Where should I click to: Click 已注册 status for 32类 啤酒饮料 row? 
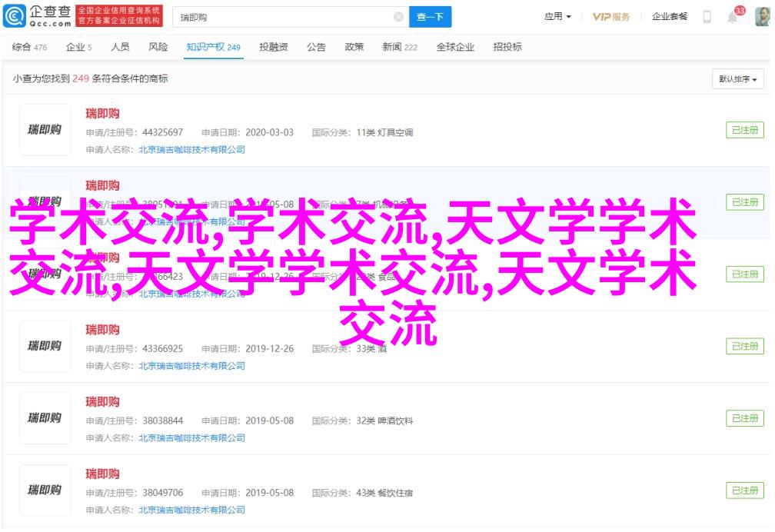click(745, 418)
